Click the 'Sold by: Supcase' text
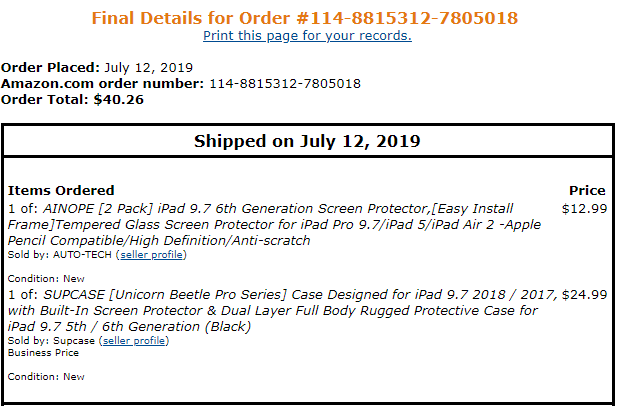The width and height of the screenshot is (617, 406). [x=50, y=341]
